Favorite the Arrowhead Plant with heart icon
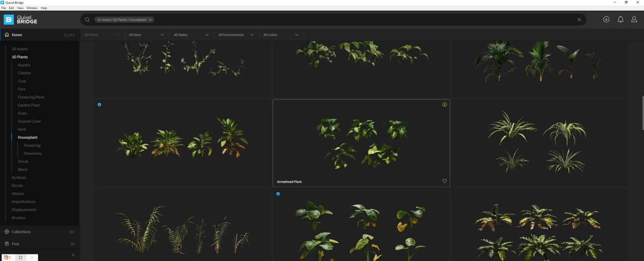Screen dimensions: 644x261 445,181
